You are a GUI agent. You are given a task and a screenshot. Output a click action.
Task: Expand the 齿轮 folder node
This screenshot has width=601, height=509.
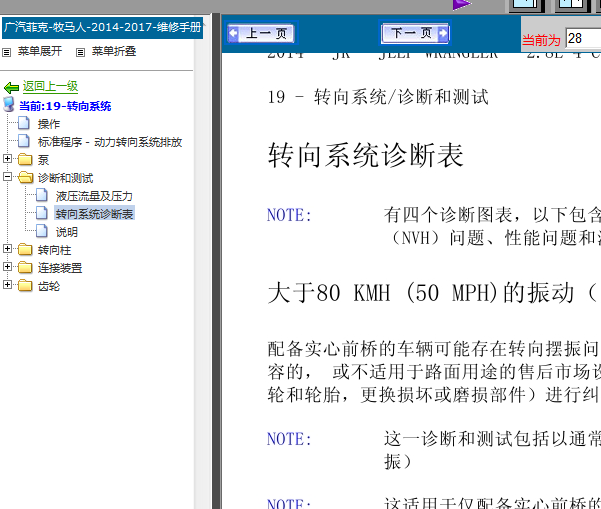tap(7, 284)
